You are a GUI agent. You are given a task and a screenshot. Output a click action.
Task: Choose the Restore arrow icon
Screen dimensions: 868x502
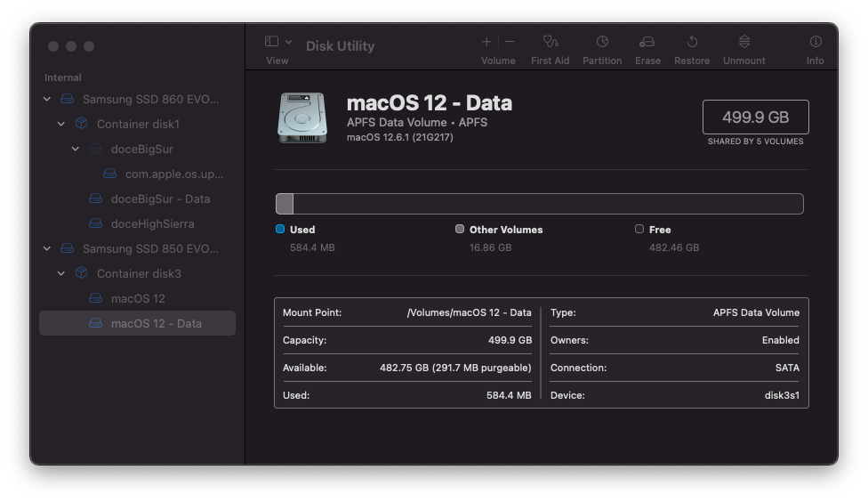[692, 42]
